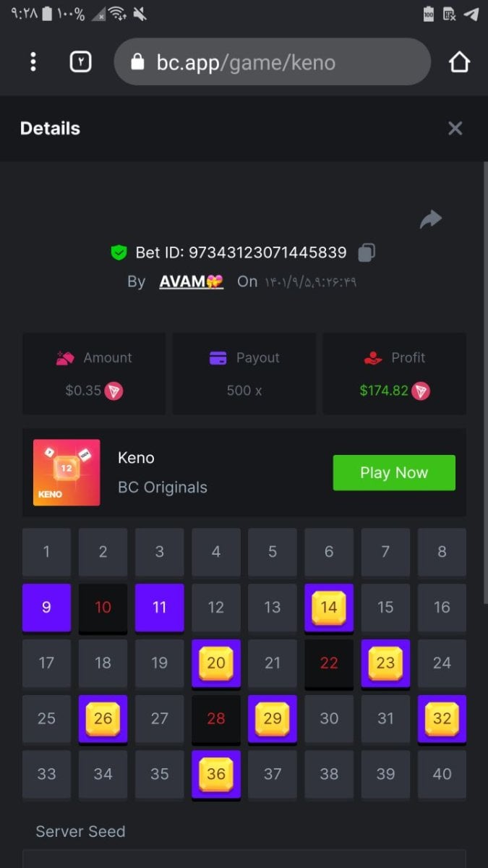Open the Keno game thumbnail
488x868 pixels.
click(67, 472)
